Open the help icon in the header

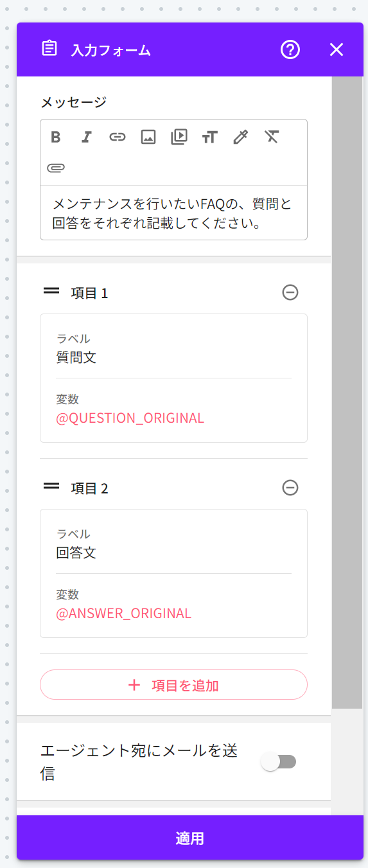click(290, 49)
